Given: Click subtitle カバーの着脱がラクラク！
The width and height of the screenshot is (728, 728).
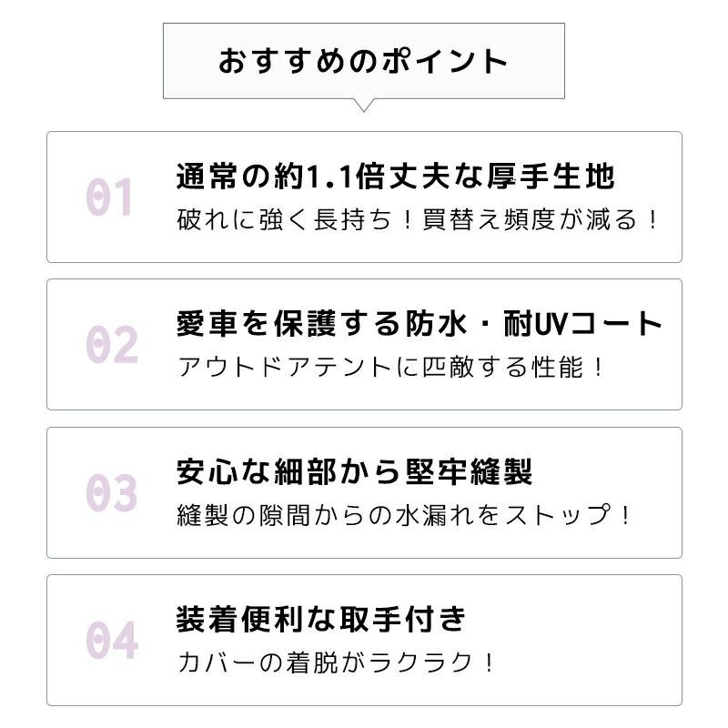Looking at the screenshot, I should pos(337,663).
